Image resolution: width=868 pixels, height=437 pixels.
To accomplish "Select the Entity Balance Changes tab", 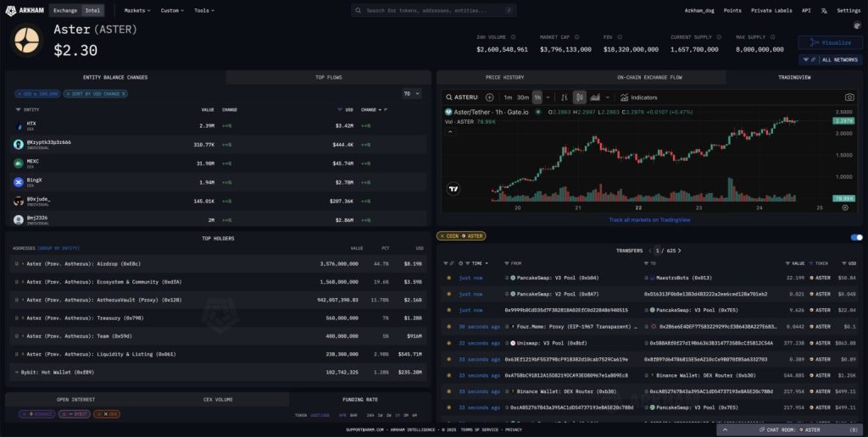I will [x=115, y=77].
